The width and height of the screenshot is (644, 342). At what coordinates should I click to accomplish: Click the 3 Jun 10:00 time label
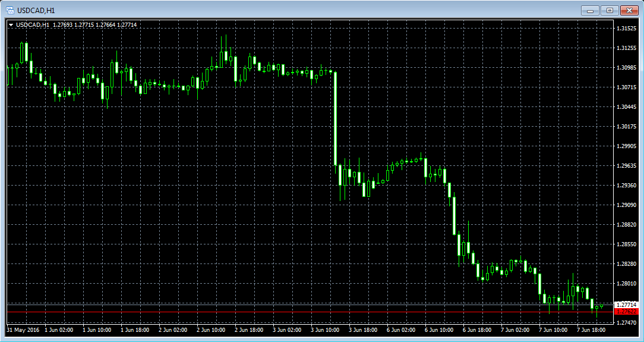(326, 330)
